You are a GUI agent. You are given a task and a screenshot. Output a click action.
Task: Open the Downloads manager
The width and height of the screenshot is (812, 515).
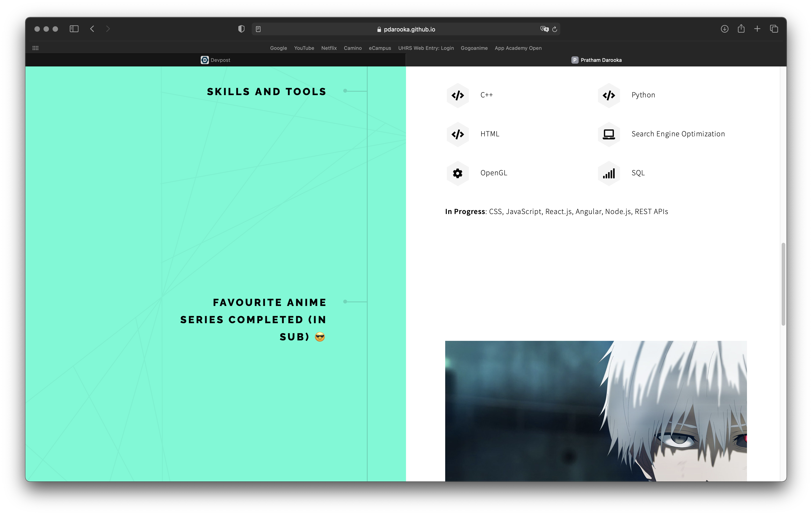[724, 29]
